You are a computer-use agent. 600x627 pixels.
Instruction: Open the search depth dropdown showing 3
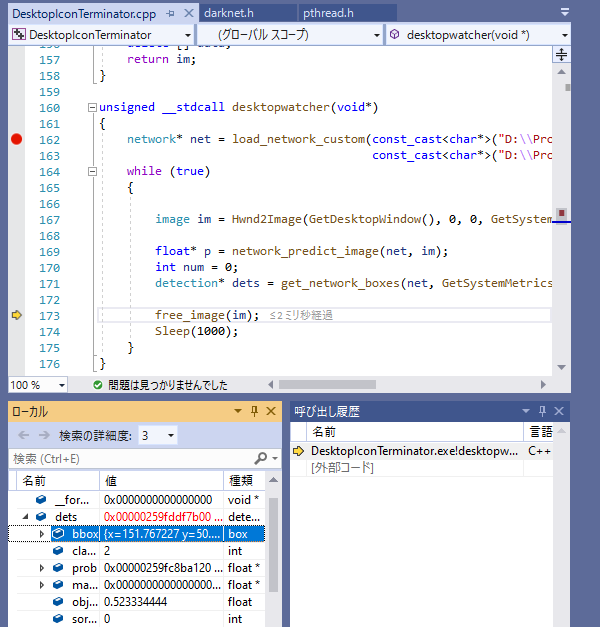coord(158,435)
